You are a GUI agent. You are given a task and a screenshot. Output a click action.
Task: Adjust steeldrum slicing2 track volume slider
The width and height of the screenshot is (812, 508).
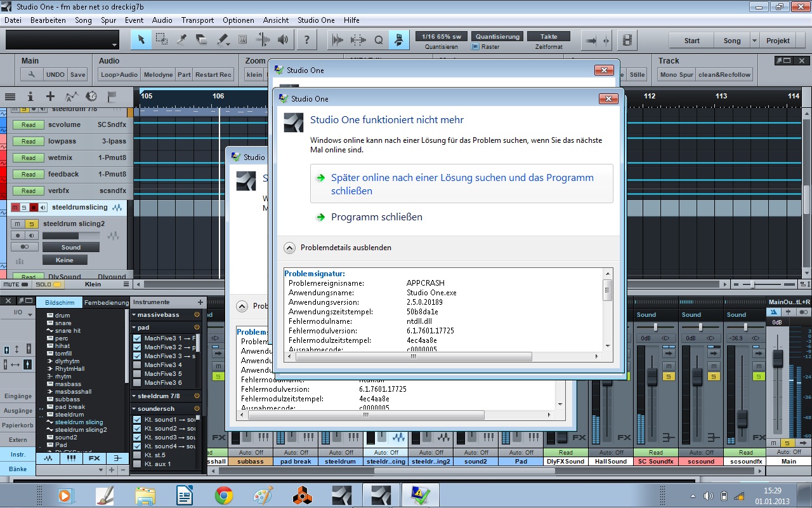click(x=71, y=236)
